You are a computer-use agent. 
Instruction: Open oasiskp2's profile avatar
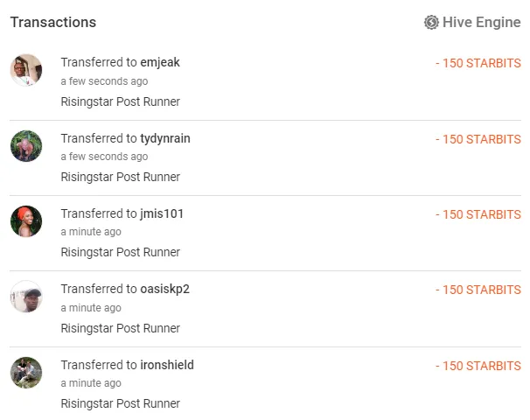click(x=26, y=297)
